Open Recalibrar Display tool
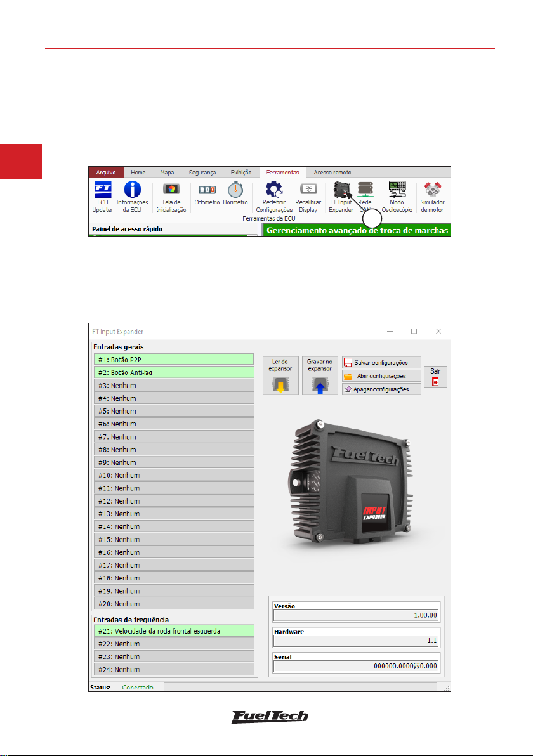 (x=309, y=190)
